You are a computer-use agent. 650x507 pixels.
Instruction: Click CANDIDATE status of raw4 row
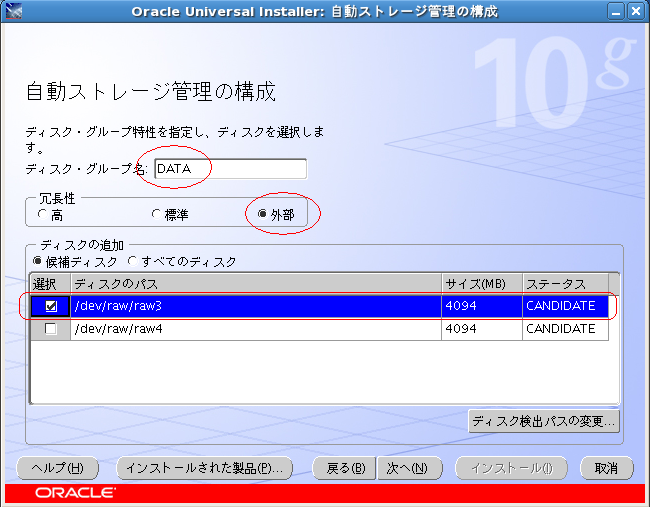pos(565,329)
